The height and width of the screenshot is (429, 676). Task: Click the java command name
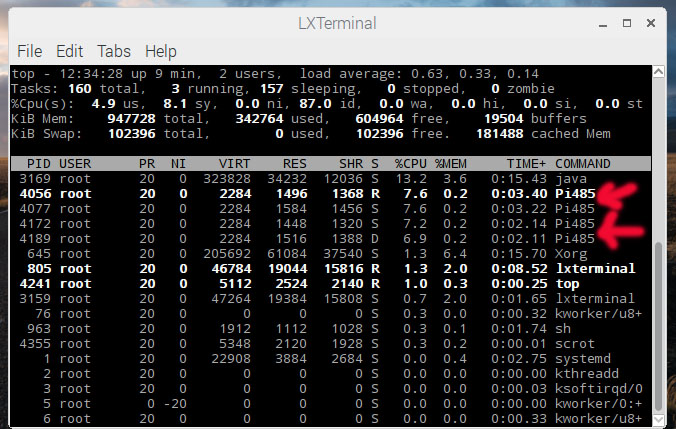(x=571, y=179)
